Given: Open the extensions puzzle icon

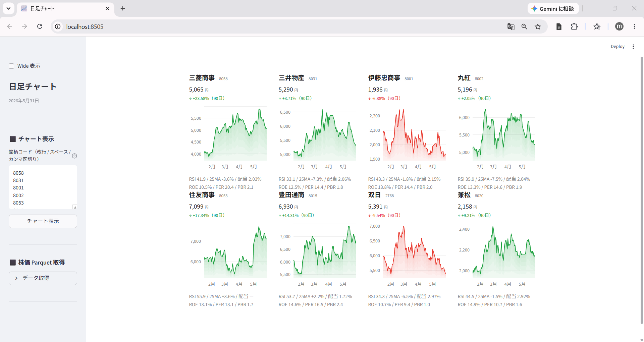Looking at the screenshot, I should 574,26.
